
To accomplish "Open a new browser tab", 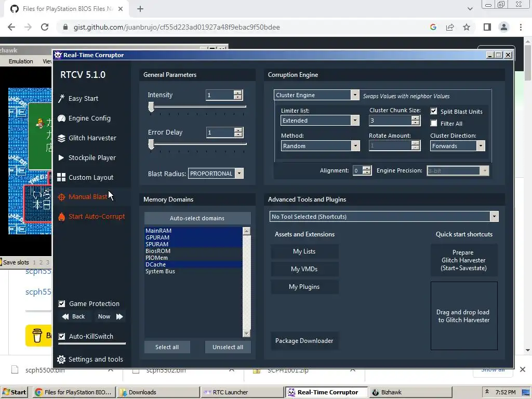I will 140,9.
